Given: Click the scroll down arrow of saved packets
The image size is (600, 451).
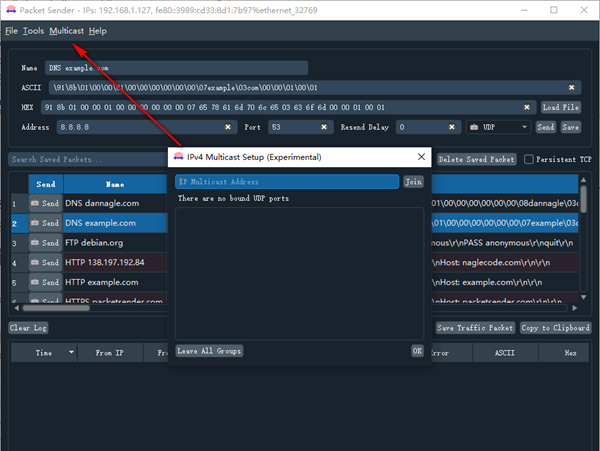Looking at the screenshot, I should pos(583,297).
